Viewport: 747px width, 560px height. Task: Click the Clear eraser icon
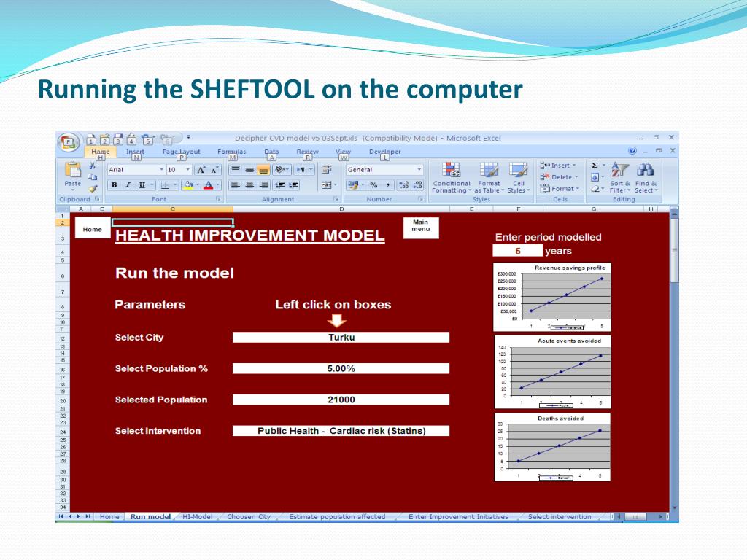pyautogui.click(x=595, y=189)
